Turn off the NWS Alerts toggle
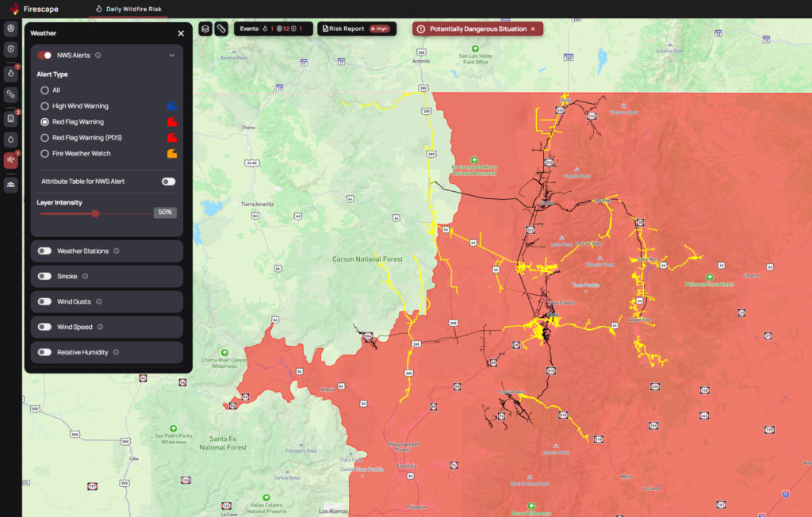The image size is (812, 517). [44, 56]
